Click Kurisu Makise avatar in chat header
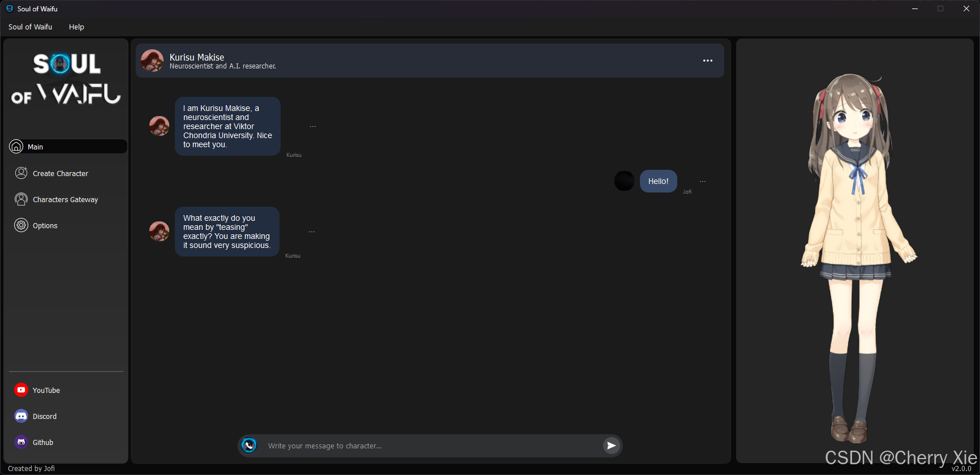Image resolution: width=980 pixels, height=475 pixels. (x=152, y=61)
